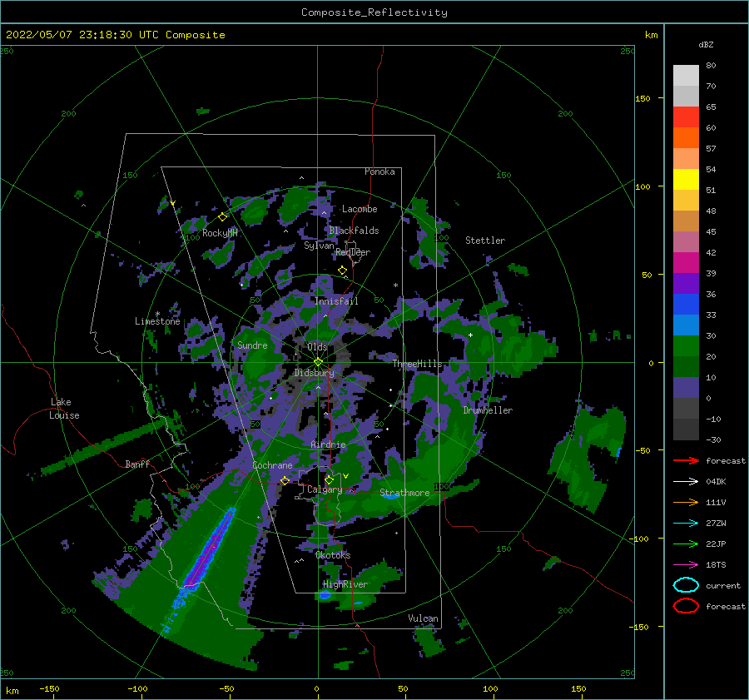This screenshot has width=749, height=700.
Task: Click the Didsbury town label
Action: click(315, 373)
